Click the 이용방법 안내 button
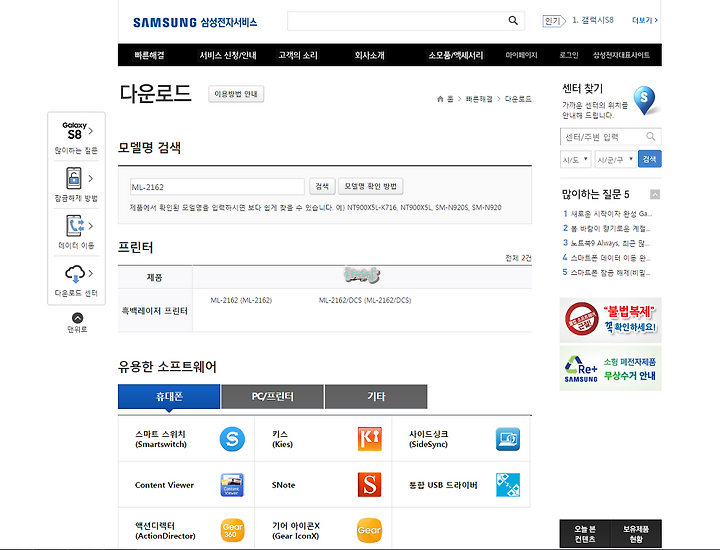This screenshot has width=720, height=550. (x=236, y=94)
